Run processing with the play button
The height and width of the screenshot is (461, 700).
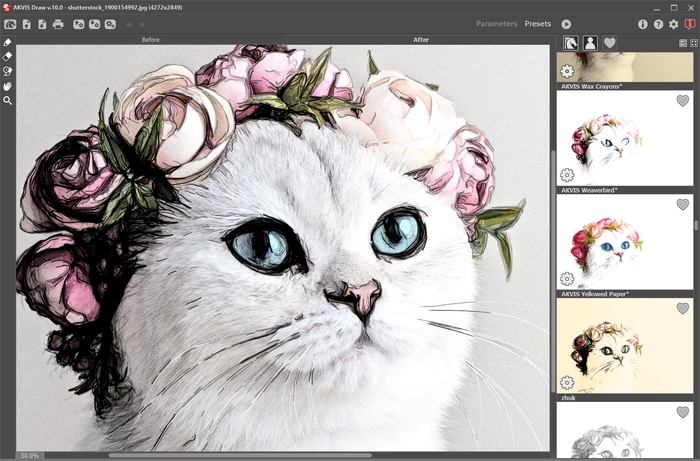pyautogui.click(x=566, y=24)
